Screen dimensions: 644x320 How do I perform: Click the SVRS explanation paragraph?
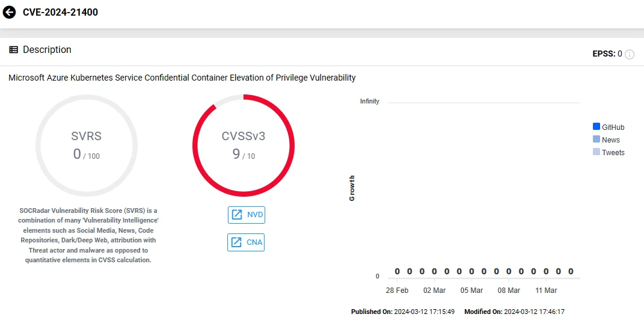coord(88,235)
